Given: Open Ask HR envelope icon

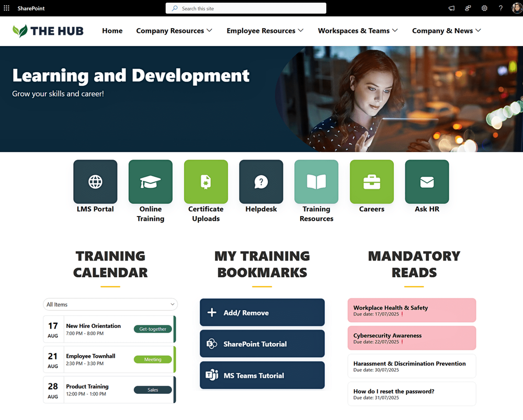Looking at the screenshot, I should pyautogui.click(x=427, y=181).
